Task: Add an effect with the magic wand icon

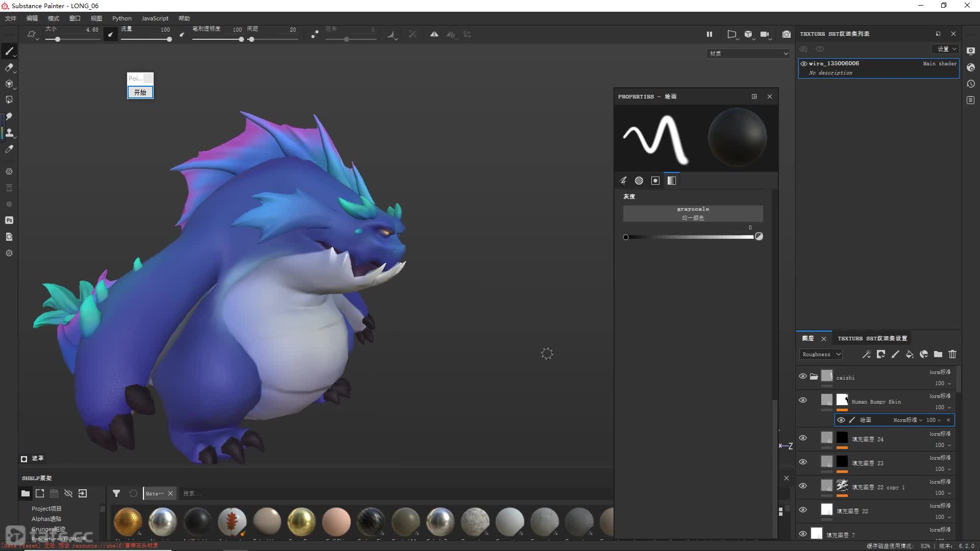Action: tap(866, 354)
